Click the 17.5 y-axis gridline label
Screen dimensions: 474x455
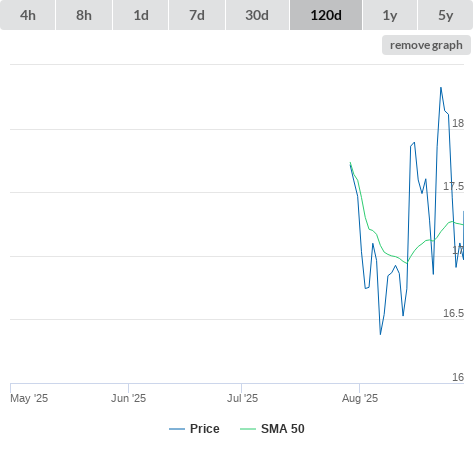453,186
